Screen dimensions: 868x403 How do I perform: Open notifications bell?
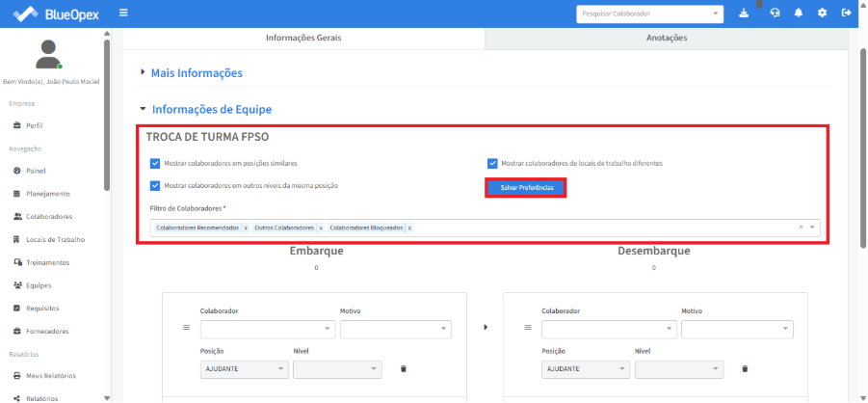tap(799, 13)
